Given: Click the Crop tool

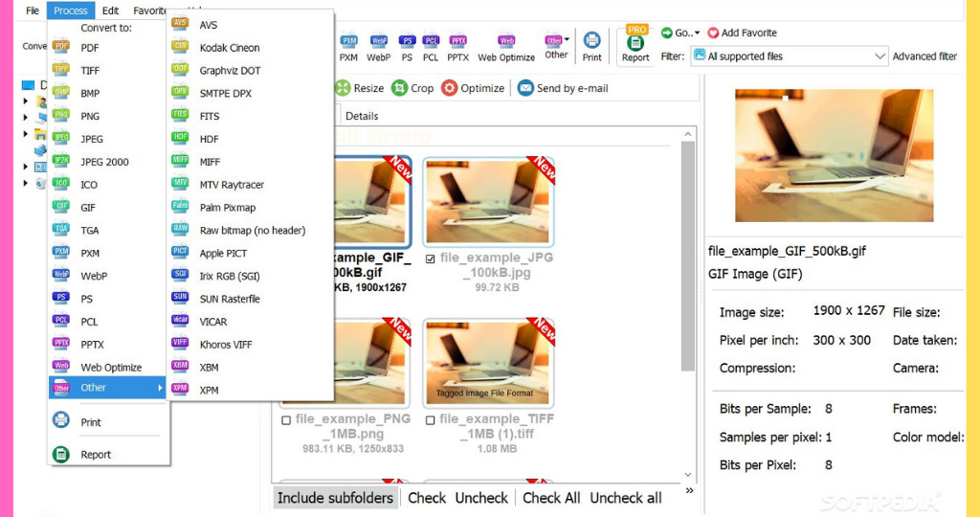Looking at the screenshot, I should coord(412,88).
